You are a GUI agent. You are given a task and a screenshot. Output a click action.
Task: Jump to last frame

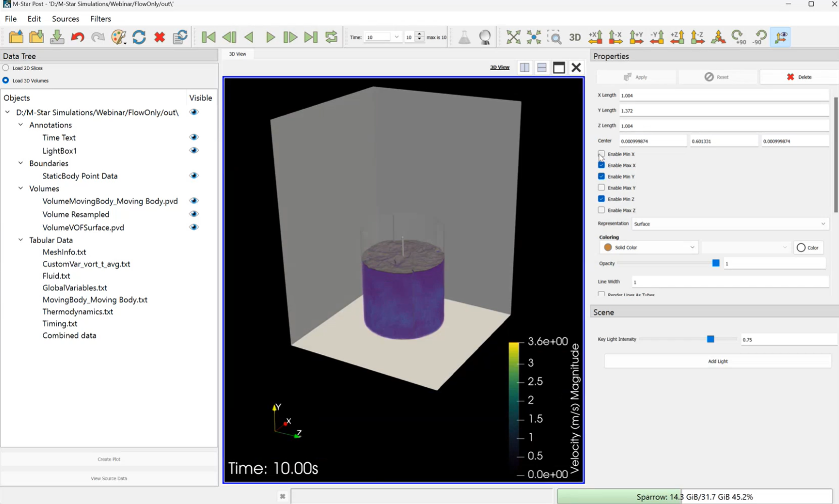pyautogui.click(x=311, y=37)
